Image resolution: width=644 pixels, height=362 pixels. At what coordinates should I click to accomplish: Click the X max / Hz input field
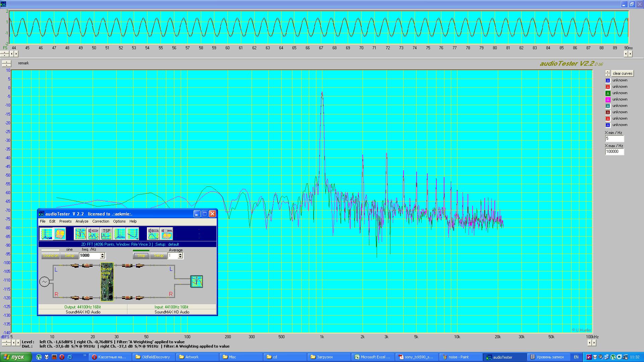coord(614,152)
